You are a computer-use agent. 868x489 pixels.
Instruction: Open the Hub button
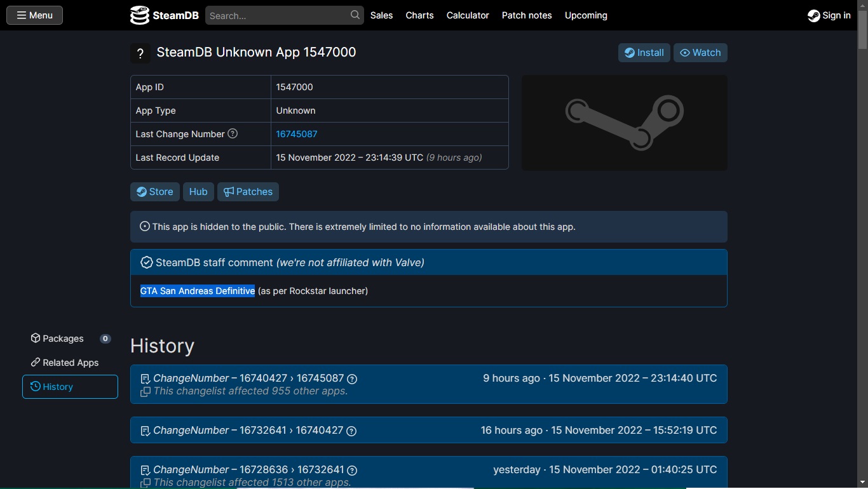coord(198,192)
